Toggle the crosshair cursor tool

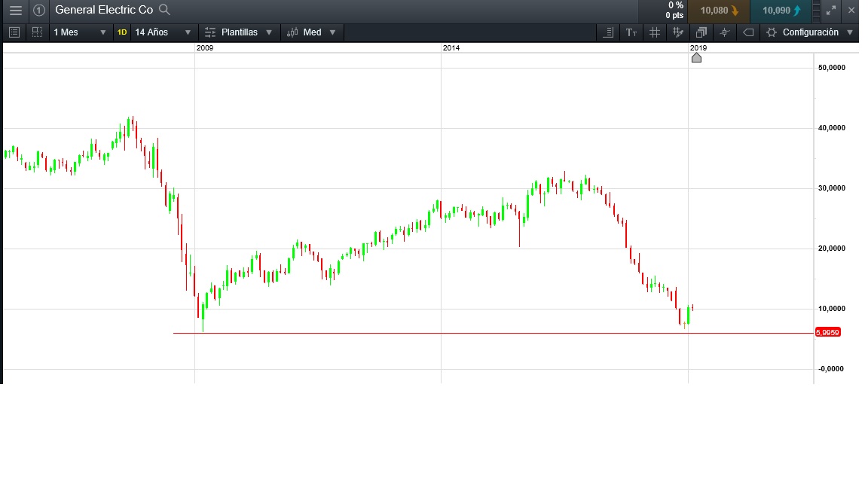[x=724, y=32]
